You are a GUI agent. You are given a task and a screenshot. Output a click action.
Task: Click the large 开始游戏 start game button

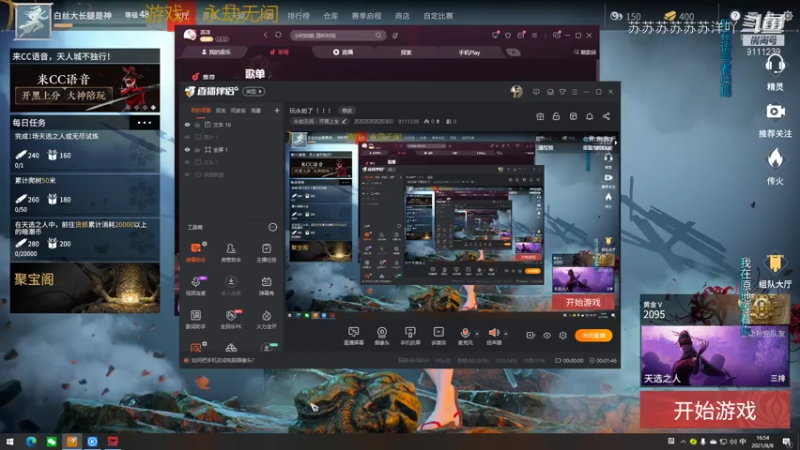[x=715, y=410]
